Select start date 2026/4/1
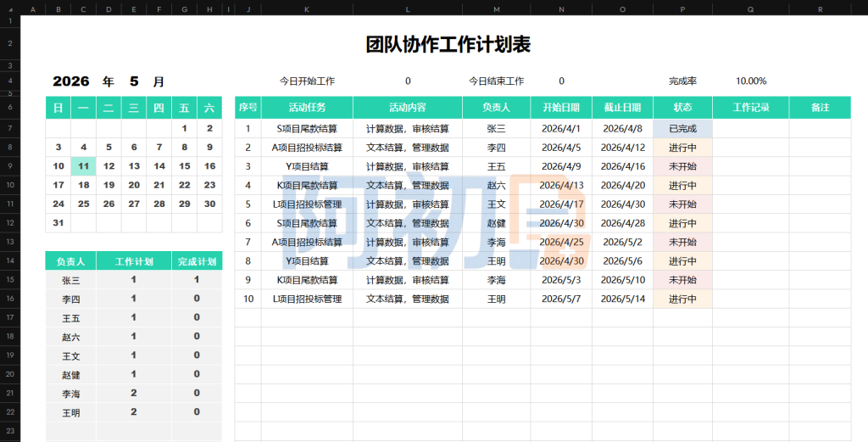The image size is (868, 442). 561,128
